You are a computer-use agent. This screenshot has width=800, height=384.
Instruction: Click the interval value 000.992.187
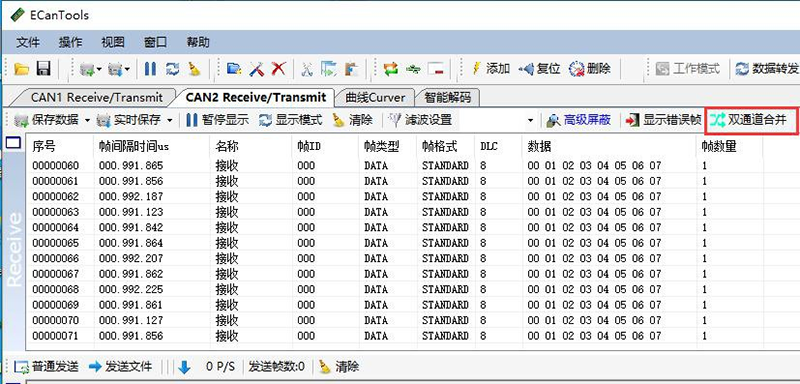click(131, 197)
